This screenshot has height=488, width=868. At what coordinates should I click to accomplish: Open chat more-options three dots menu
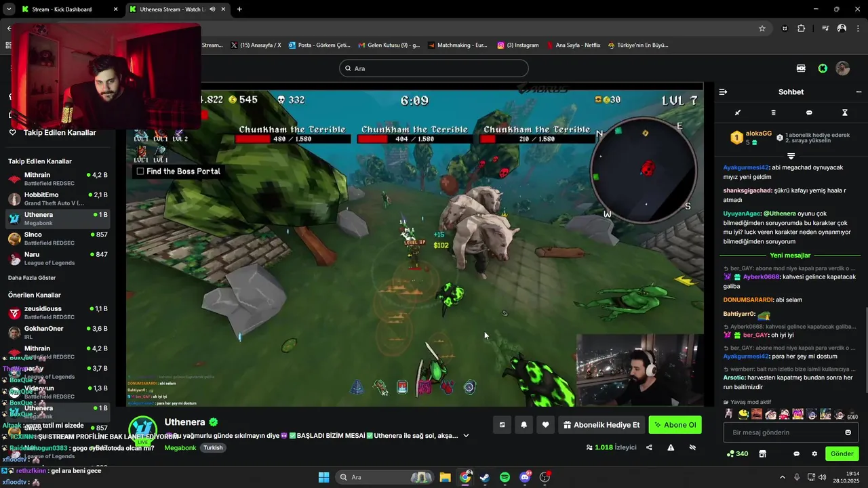859,91
